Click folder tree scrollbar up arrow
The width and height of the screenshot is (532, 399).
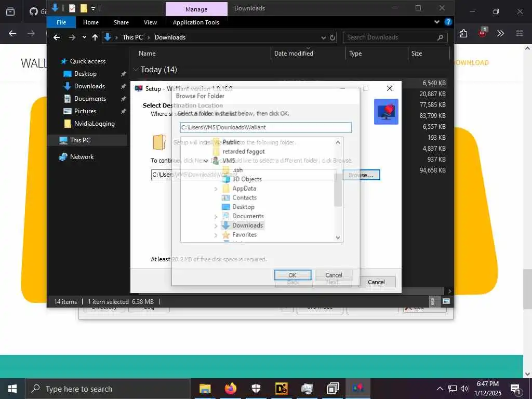pyautogui.click(x=338, y=142)
